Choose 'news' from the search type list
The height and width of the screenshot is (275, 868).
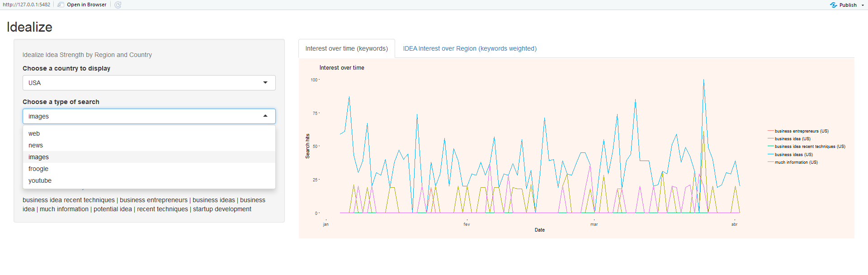point(36,145)
